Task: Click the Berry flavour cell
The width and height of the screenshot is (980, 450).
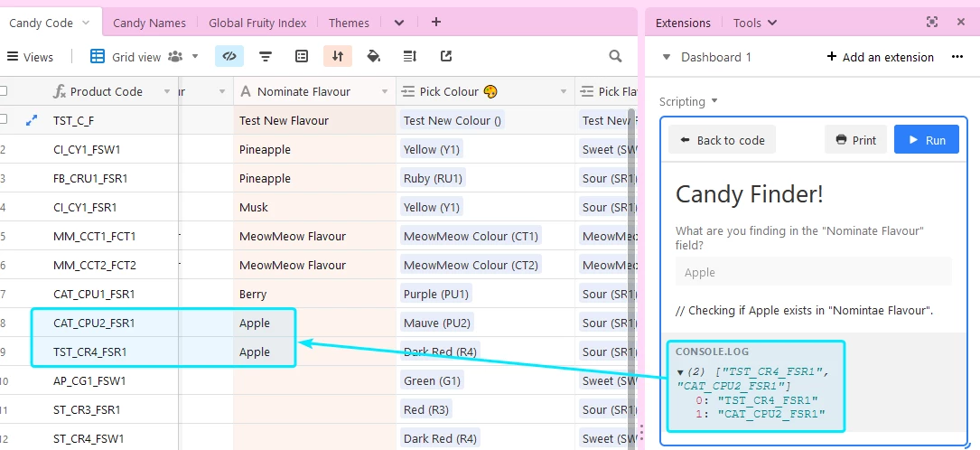Action: pyautogui.click(x=314, y=294)
